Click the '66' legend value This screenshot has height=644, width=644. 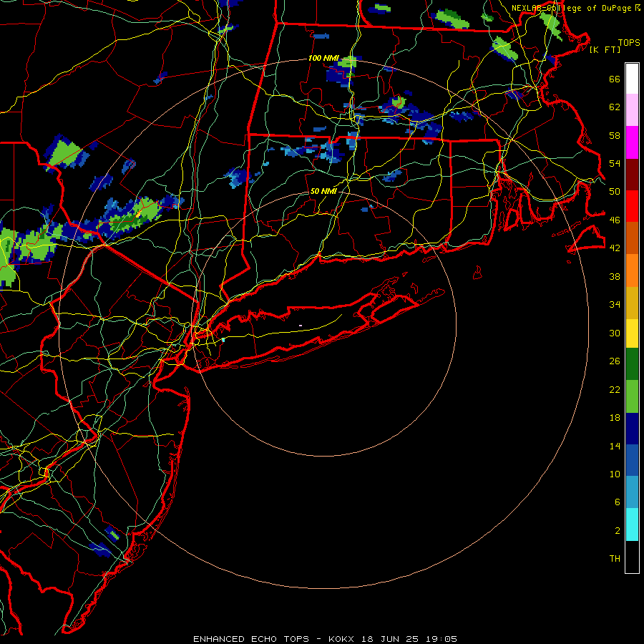615,79
